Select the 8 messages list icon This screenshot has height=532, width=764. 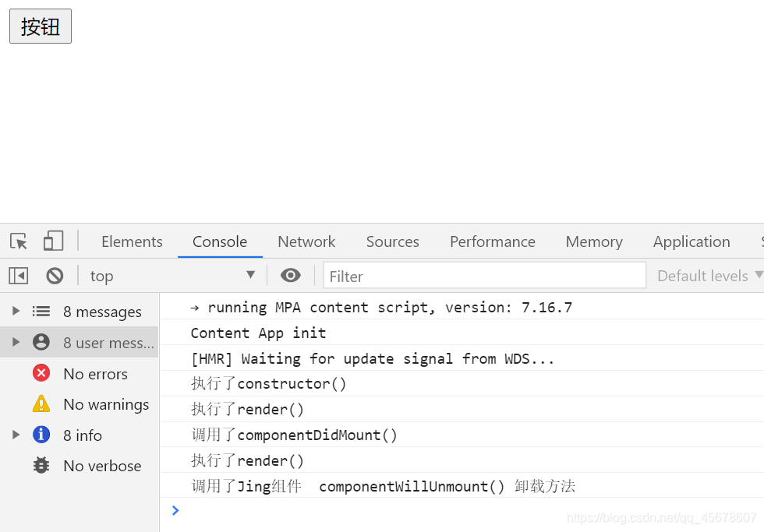[x=41, y=311]
